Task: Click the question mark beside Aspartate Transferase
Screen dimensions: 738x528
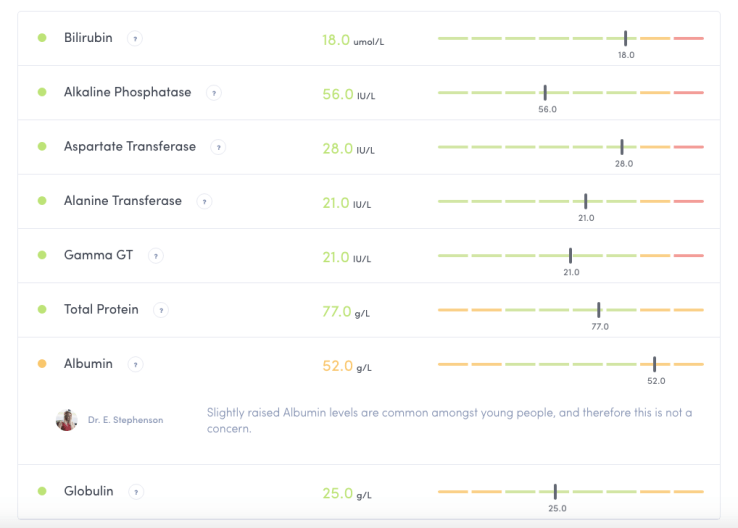Action: click(219, 147)
